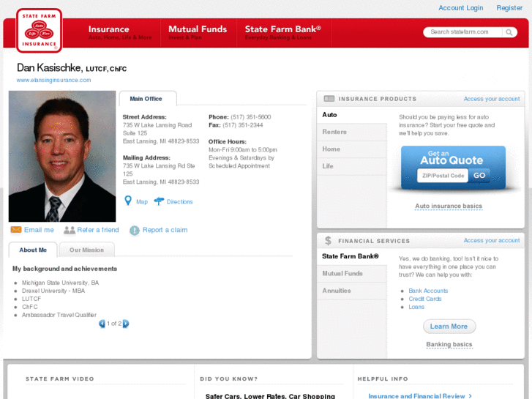Select the State Farm Bank® financial tab
Screen dimensions: 532x399
[x=352, y=256]
